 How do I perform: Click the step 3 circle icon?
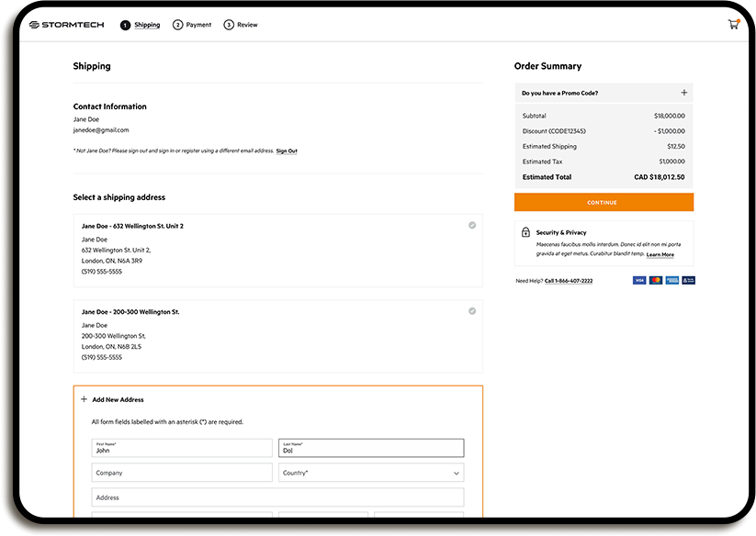pos(229,25)
